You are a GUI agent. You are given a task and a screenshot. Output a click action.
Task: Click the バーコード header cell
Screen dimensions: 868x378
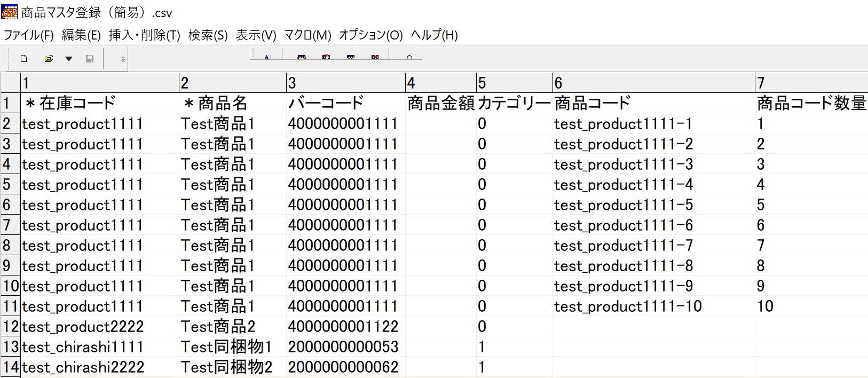346,103
